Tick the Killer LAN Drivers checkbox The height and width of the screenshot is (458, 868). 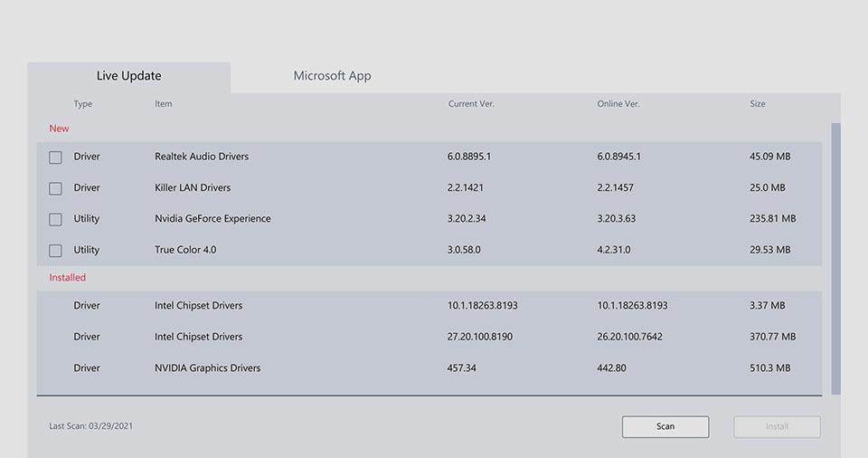pos(56,188)
